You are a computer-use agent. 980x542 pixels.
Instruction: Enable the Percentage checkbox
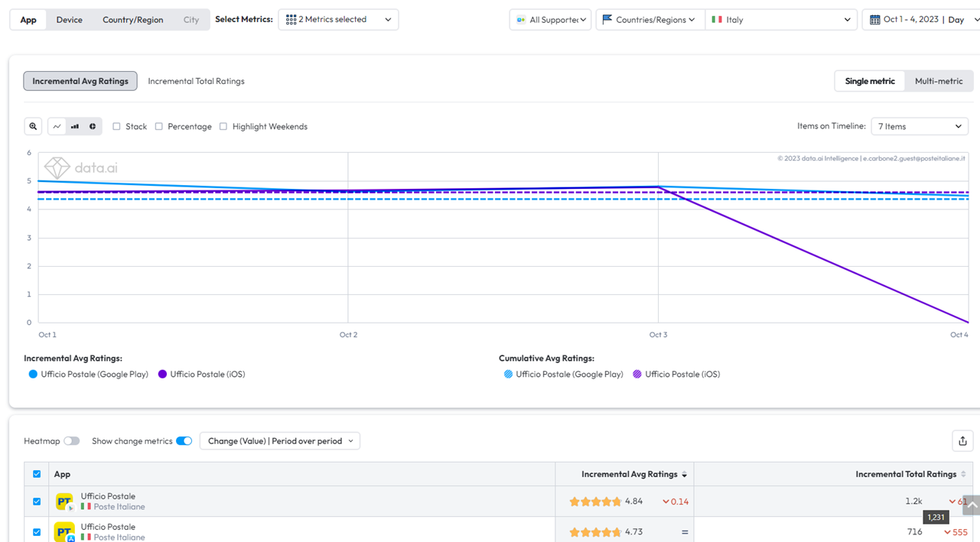click(x=159, y=126)
